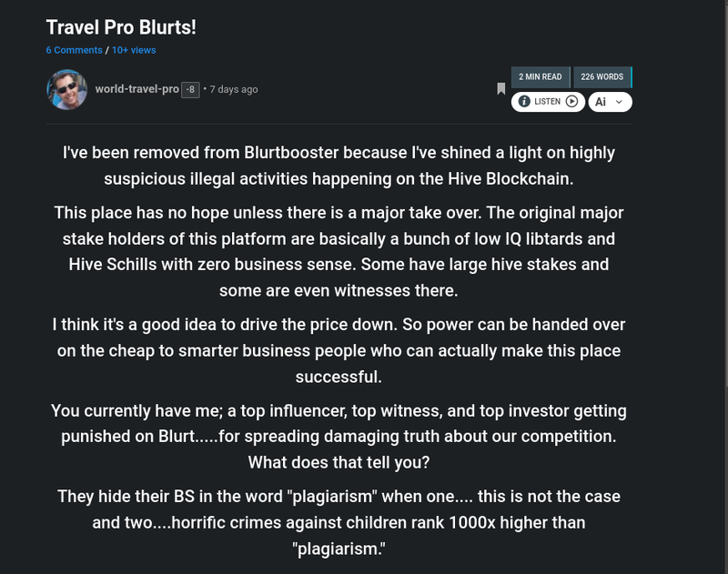Click the Travel Pro Blurts! title
Screen dimensions: 728x574
tap(121, 27)
